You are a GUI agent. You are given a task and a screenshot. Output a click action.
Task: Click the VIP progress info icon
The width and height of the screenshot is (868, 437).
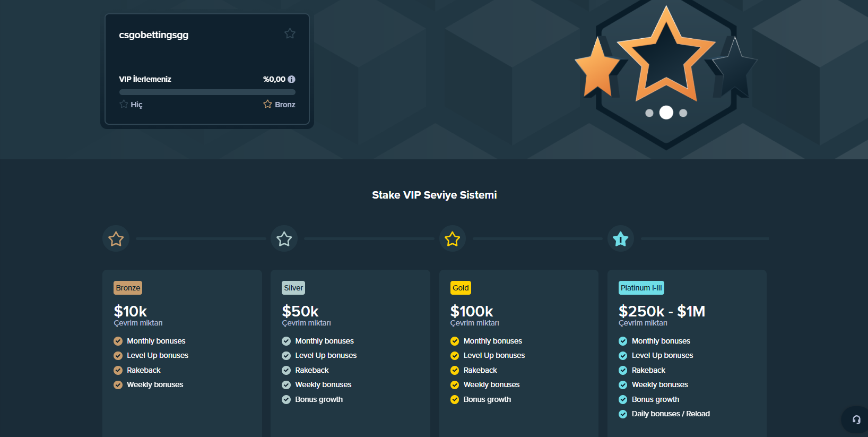[x=291, y=79]
